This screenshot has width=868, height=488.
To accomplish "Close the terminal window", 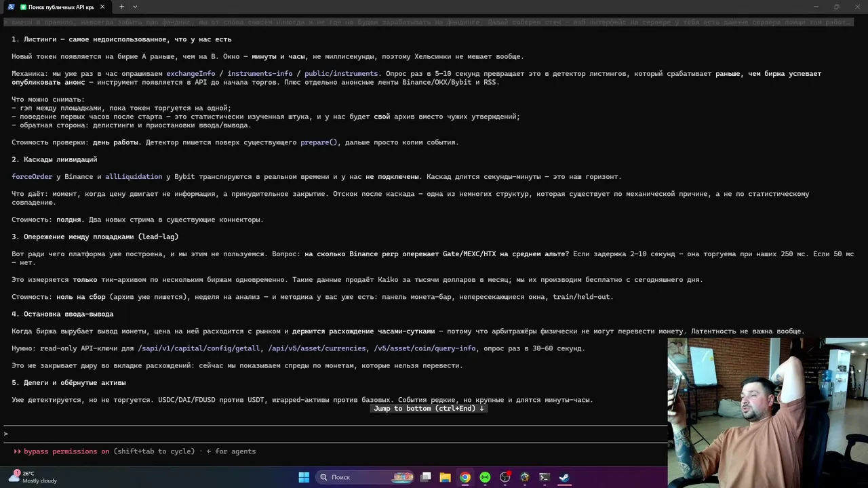I will pyautogui.click(x=856, y=7).
